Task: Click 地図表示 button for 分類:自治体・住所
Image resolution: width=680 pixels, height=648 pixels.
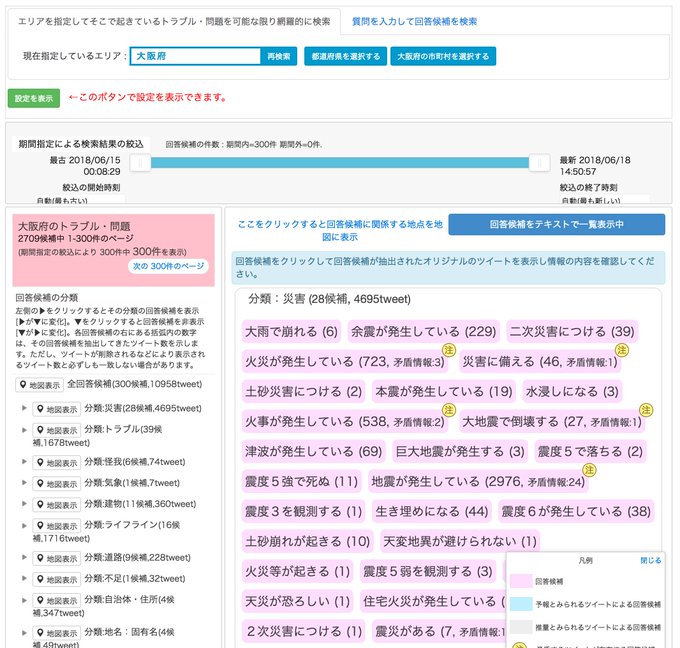Action: pyautogui.click(x=56, y=600)
